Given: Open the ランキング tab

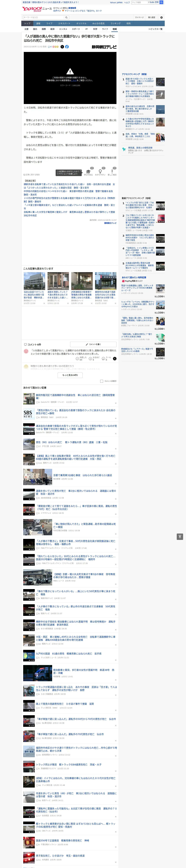Looking at the screenshot, I should tap(115, 24).
